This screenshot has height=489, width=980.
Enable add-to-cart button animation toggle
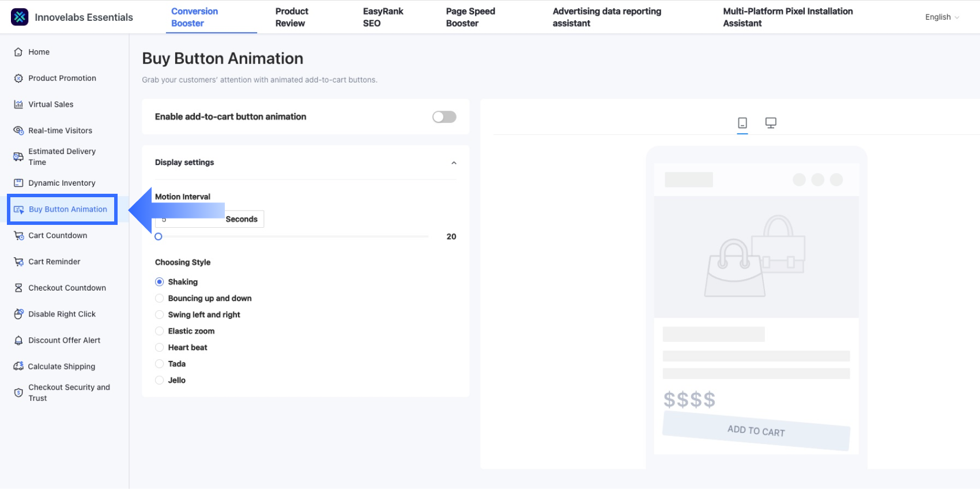(444, 117)
